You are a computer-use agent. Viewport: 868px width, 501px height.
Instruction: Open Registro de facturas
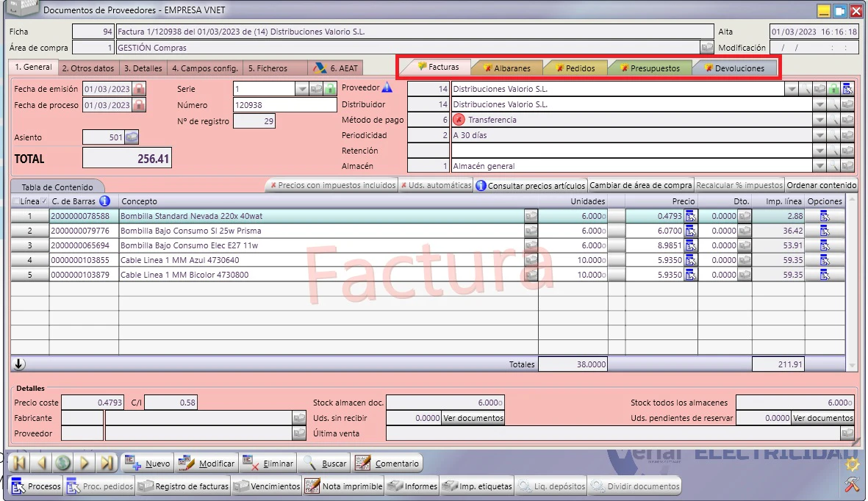[x=184, y=486]
